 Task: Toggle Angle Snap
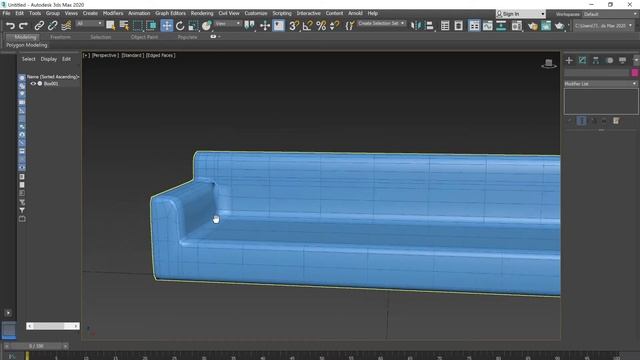click(307, 26)
